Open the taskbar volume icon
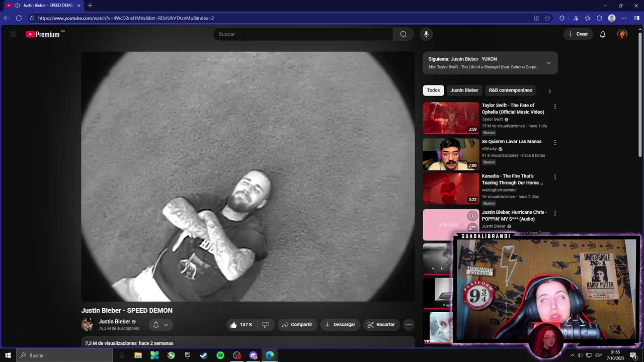The image size is (644, 362). point(580,355)
